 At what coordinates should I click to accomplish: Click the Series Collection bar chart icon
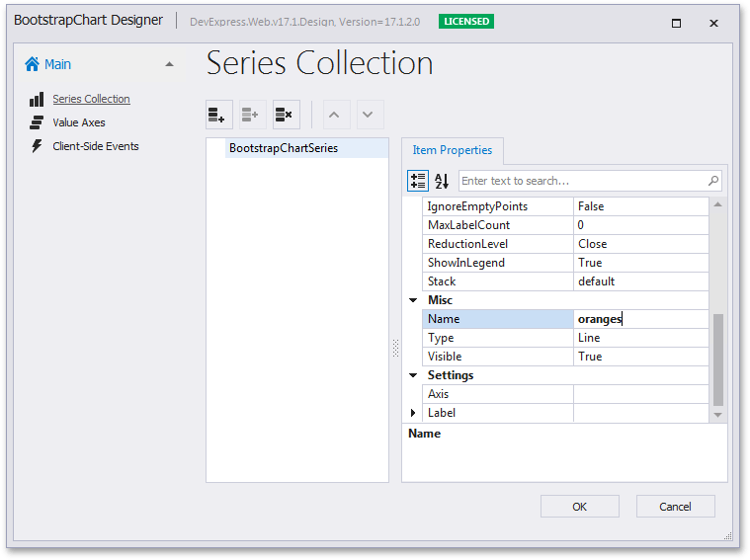tap(37, 99)
